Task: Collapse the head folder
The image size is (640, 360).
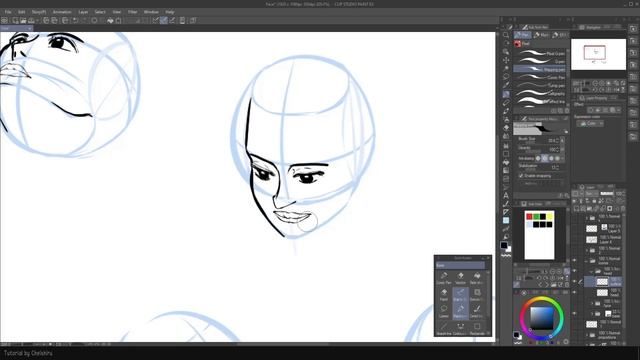Action: (x=592, y=271)
